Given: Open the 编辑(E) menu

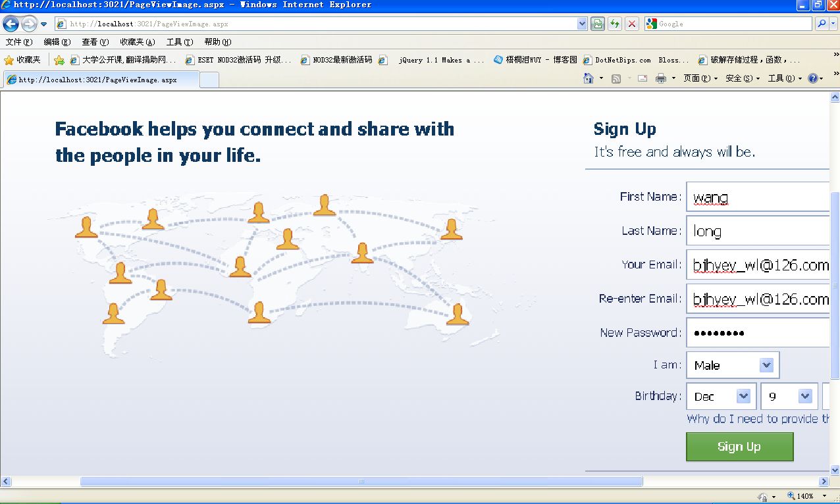Looking at the screenshot, I should tap(57, 42).
